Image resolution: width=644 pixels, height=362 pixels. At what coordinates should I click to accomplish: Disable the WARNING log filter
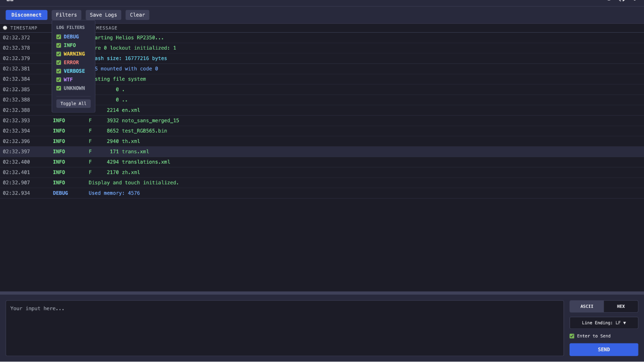click(x=59, y=54)
